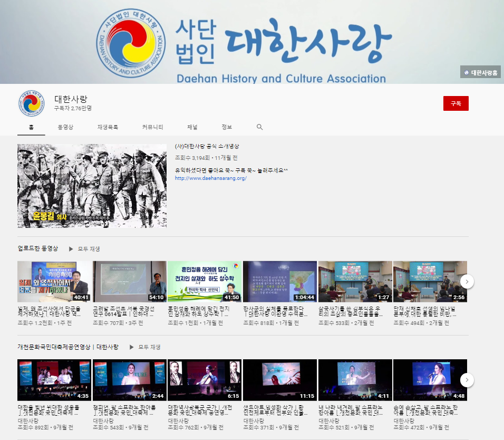Image resolution: width=504 pixels, height=440 pixels.
Task: Click 모두 재생 next to 업로드한 동영상
Action: [x=89, y=249]
